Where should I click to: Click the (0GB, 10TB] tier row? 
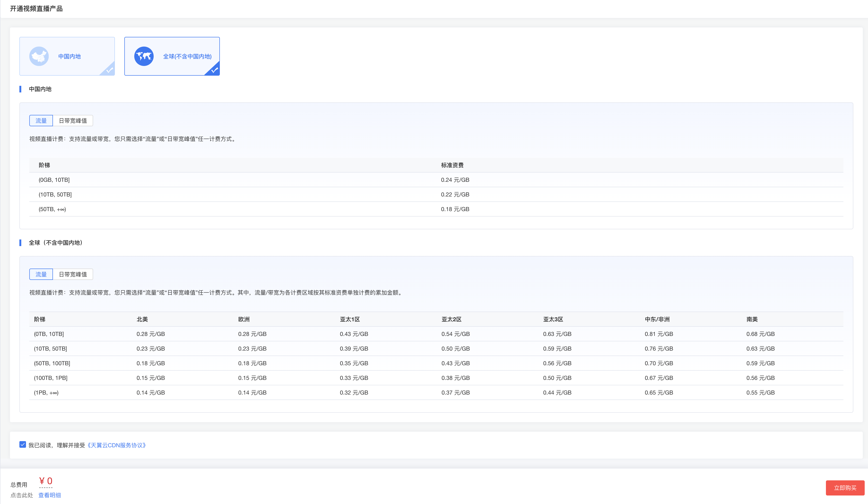click(436, 180)
